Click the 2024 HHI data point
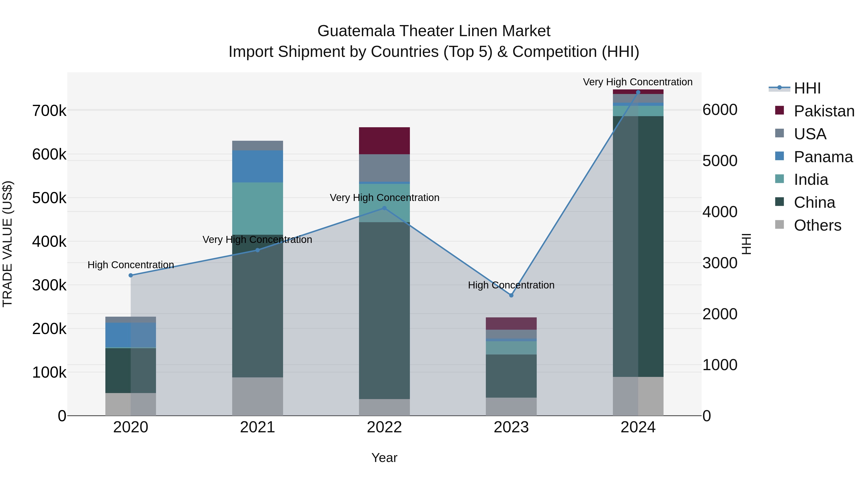Screen dimensions: 868x488 (638, 92)
